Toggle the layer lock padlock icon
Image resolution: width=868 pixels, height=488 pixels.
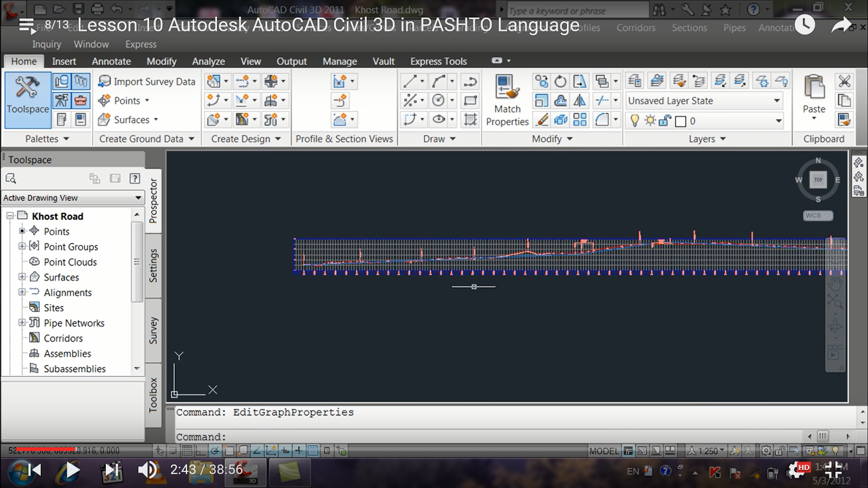(x=664, y=120)
